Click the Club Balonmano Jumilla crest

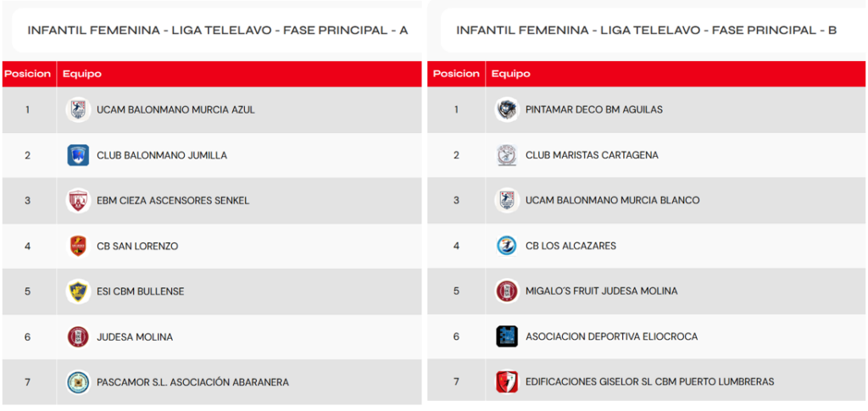pyautogui.click(x=78, y=155)
